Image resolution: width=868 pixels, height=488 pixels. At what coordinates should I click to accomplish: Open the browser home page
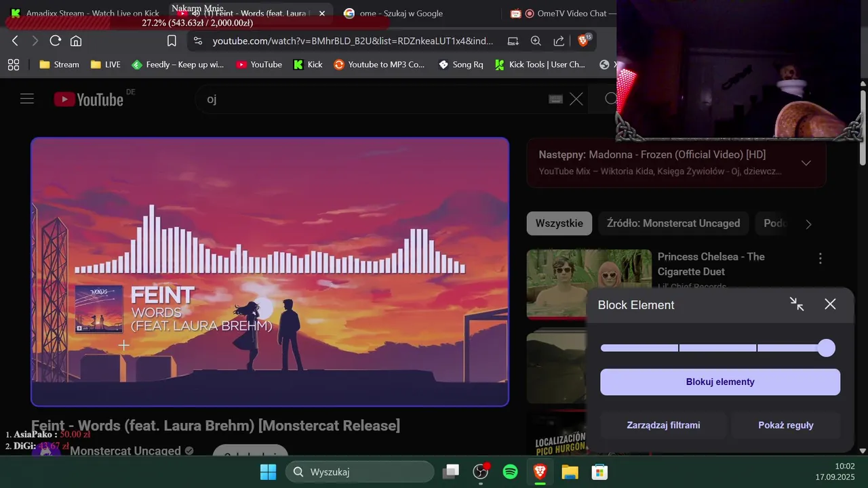coord(76,41)
